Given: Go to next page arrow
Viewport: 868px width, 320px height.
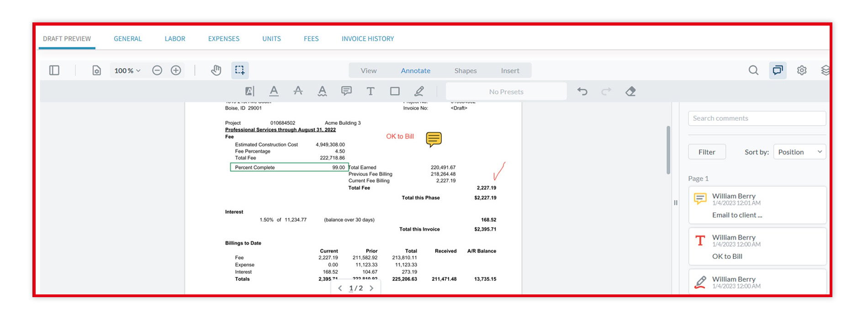Looking at the screenshot, I should 371,288.
